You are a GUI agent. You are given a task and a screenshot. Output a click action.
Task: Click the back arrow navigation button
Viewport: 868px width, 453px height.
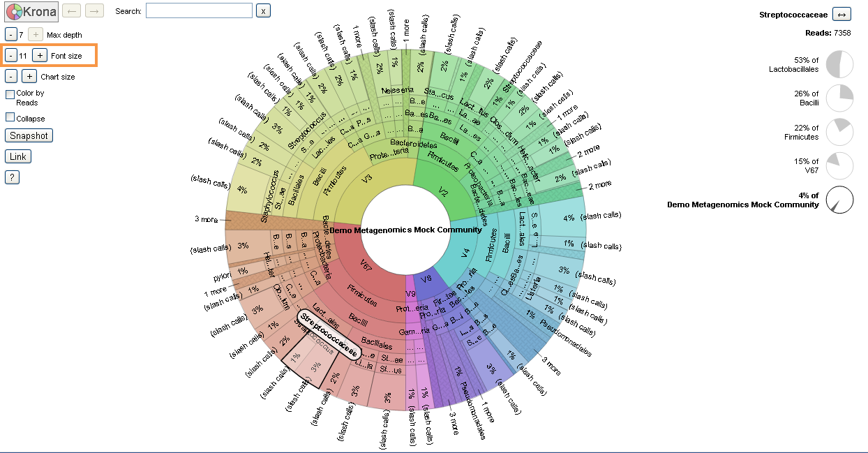[70, 10]
